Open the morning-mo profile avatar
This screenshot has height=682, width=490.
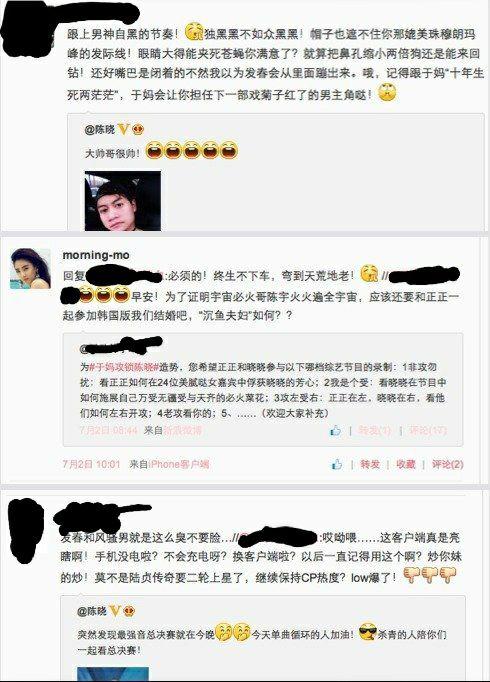click(x=30, y=268)
